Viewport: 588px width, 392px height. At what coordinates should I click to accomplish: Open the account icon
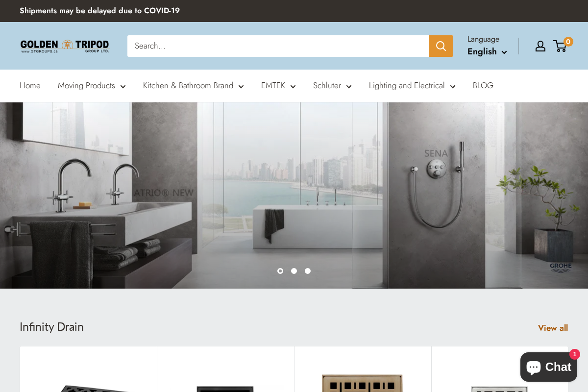(x=540, y=46)
